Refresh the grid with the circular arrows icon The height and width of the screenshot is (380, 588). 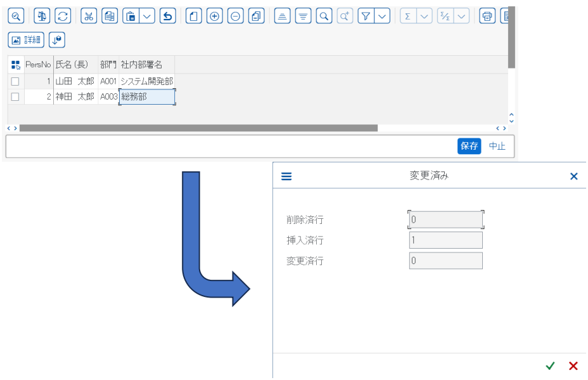pos(63,16)
